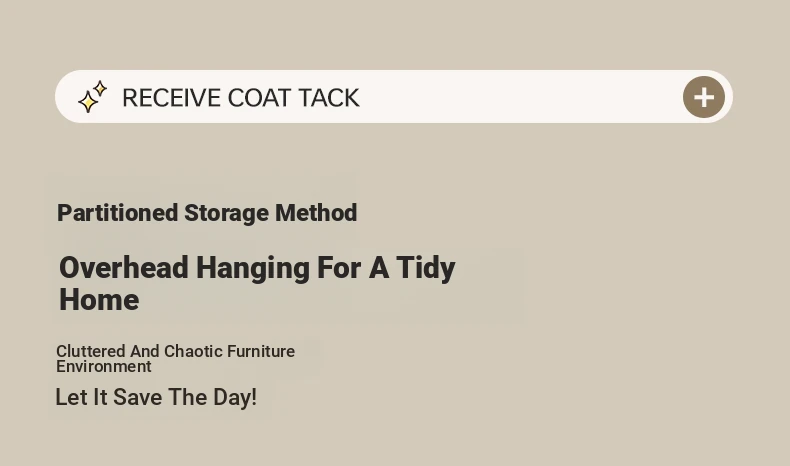This screenshot has width=790, height=466.
Task: Click the word Cluttered
Action: (x=91, y=351)
